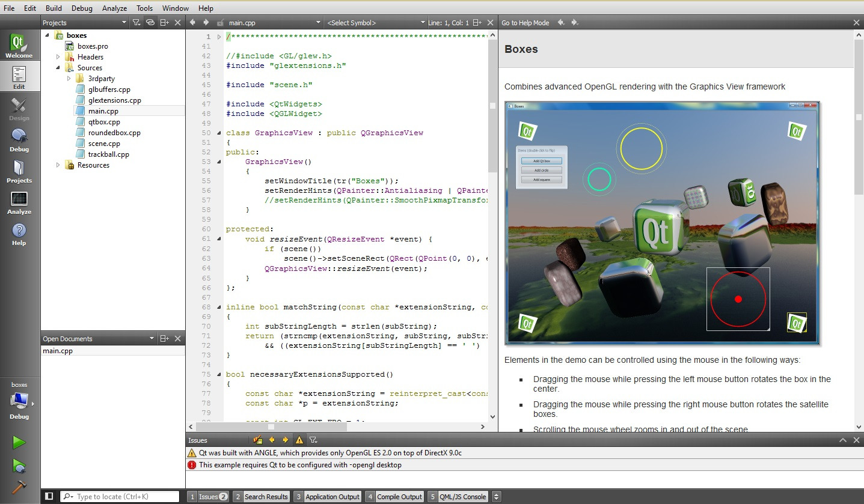Open the boxes Debug kit selector

19,401
